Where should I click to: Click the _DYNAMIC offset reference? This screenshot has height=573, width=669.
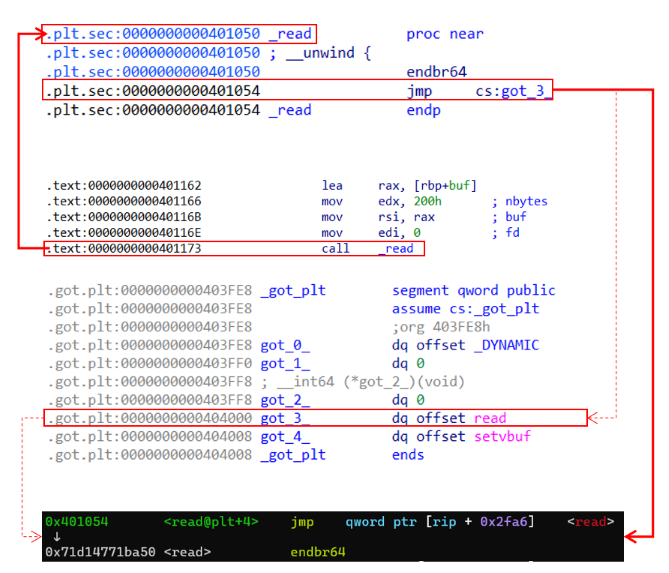(506, 345)
